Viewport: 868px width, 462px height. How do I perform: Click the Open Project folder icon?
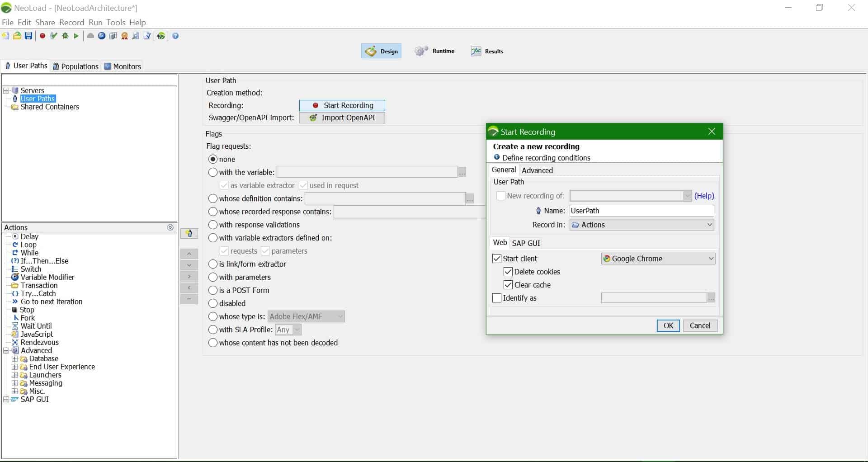(17, 36)
